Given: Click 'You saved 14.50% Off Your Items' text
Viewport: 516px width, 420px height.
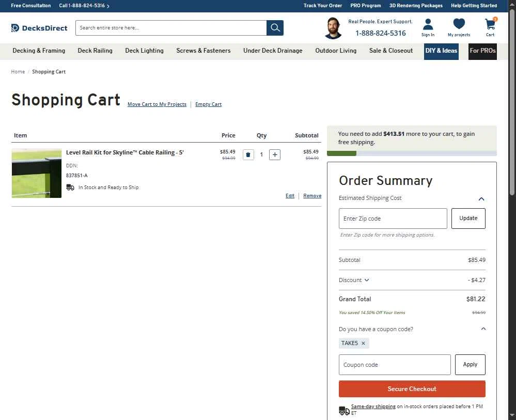Looking at the screenshot, I should tap(372, 313).
